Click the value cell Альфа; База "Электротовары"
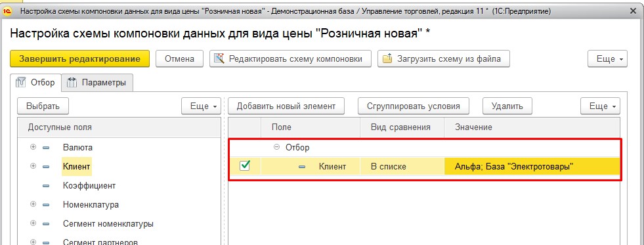This screenshot has height=245, width=644. [532, 166]
